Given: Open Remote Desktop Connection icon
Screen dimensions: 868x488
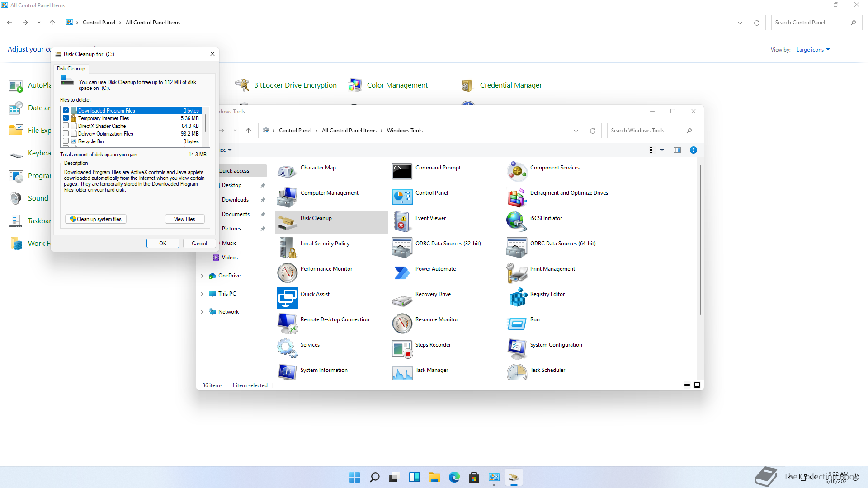Looking at the screenshot, I should pos(287,323).
